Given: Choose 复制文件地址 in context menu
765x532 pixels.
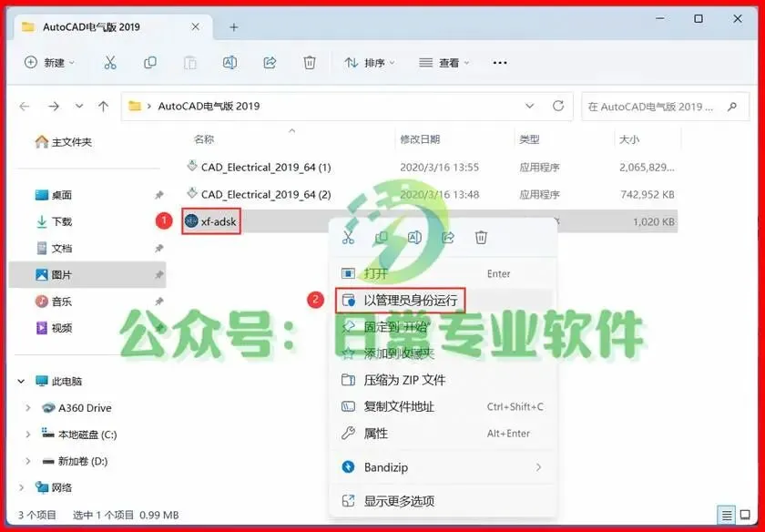Looking at the screenshot, I should [x=443, y=406].
